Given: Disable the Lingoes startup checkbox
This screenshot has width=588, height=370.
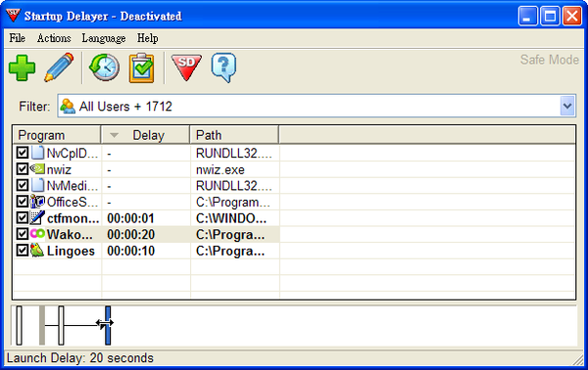Looking at the screenshot, I should pyautogui.click(x=23, y=251).
